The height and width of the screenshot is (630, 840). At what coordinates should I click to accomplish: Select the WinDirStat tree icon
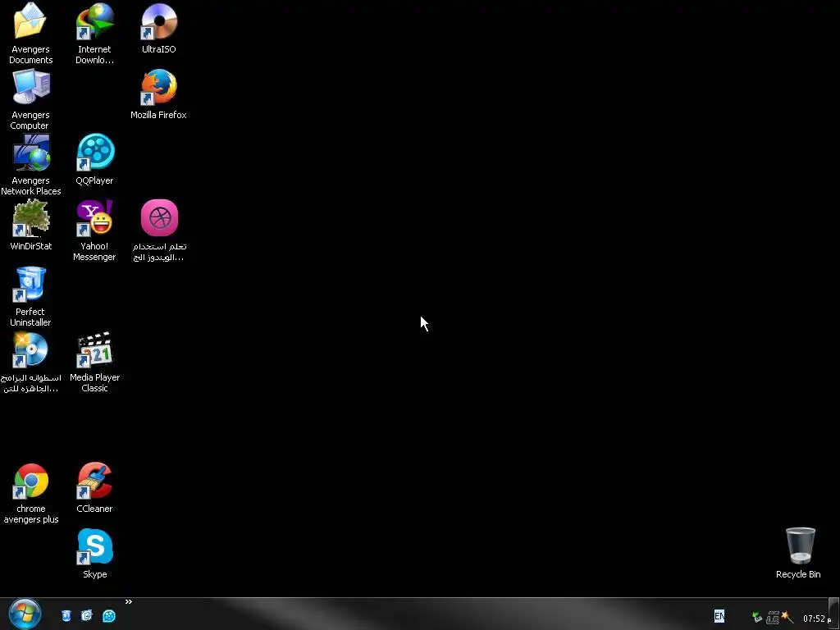click(30, 218)
